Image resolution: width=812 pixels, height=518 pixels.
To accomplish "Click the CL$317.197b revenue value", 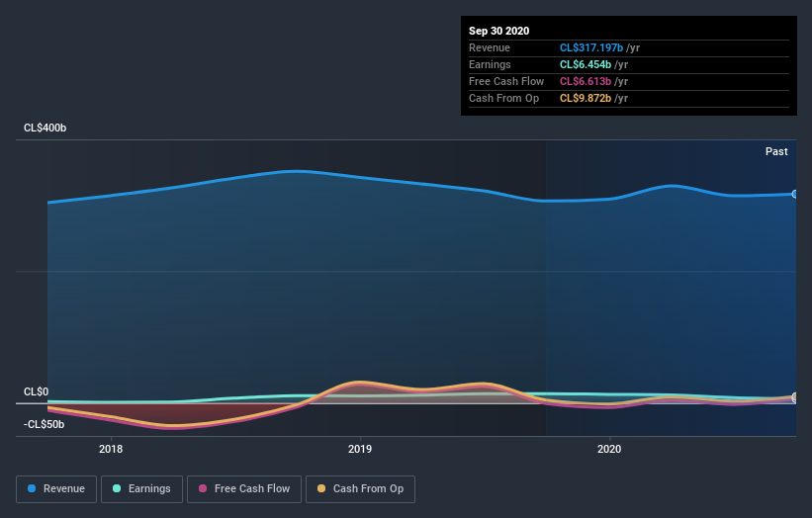I will [x=590, y=47].
